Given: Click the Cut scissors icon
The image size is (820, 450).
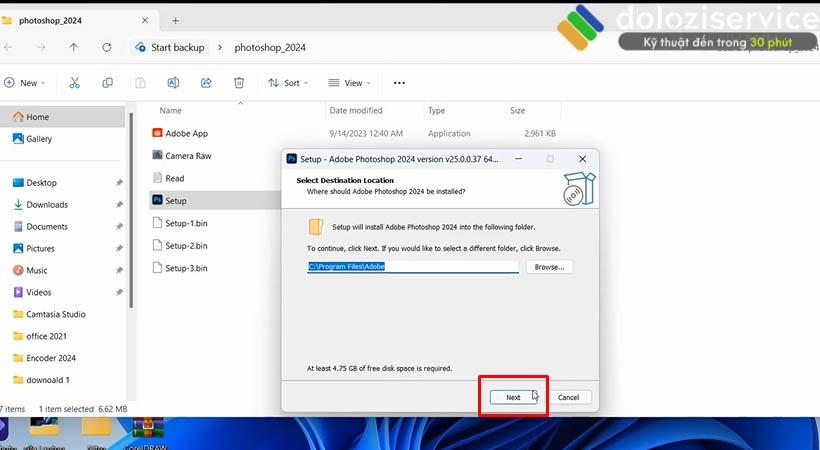Looking at the screenshot, I should pyautogui.click(x=75, y=83).
